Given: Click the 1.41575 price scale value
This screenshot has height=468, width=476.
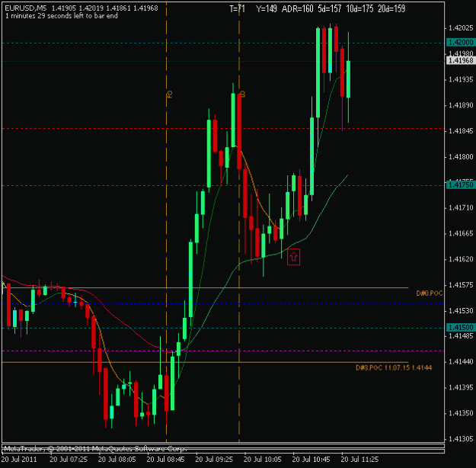Looking at the screenshot, I should click(461, 285).
